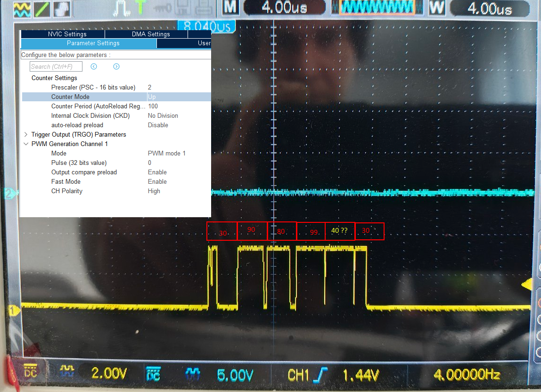This screenshot has height=392, width=541.
Task: Click the previous search result arrow
Action: click(x=94, y=66)
